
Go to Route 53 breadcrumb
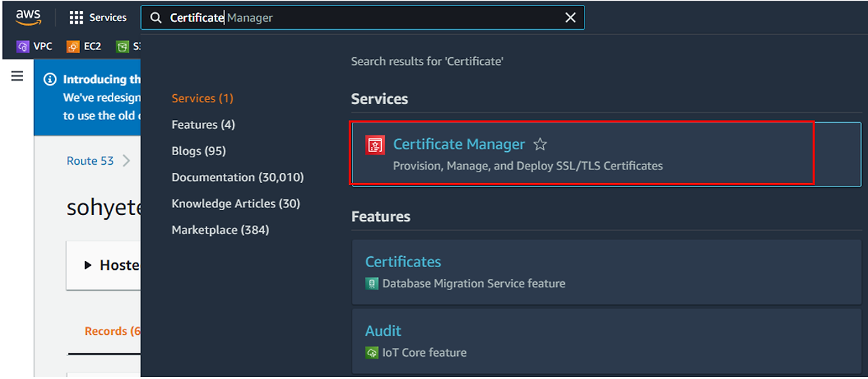pos(90,161)
